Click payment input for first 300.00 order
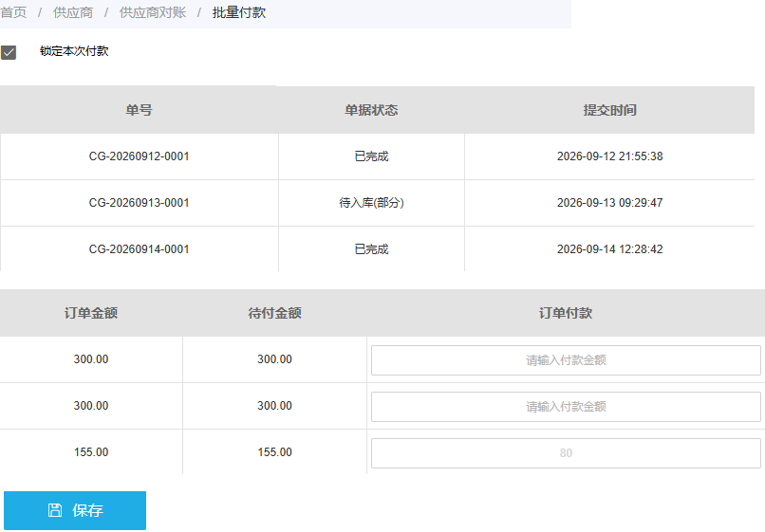This screenshot has height=532, width=765. (x=566, y=360)
